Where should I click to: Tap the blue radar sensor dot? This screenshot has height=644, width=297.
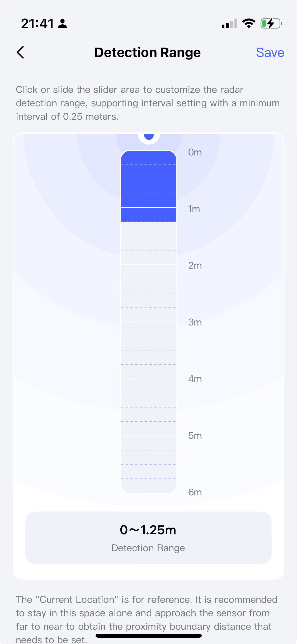pos(149,137)
